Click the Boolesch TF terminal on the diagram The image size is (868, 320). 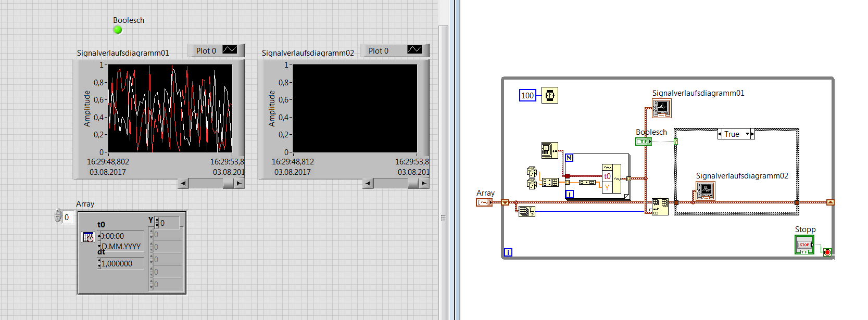pos(644,142)
